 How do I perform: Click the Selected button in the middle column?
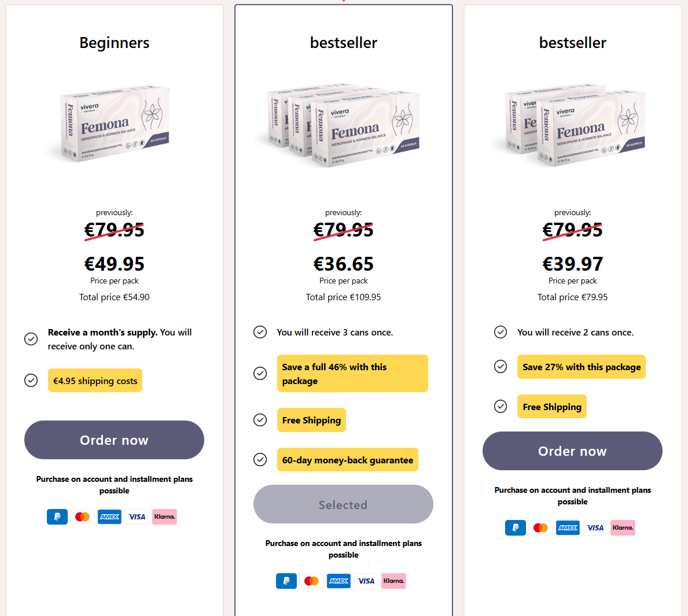[x=343, y=504]
